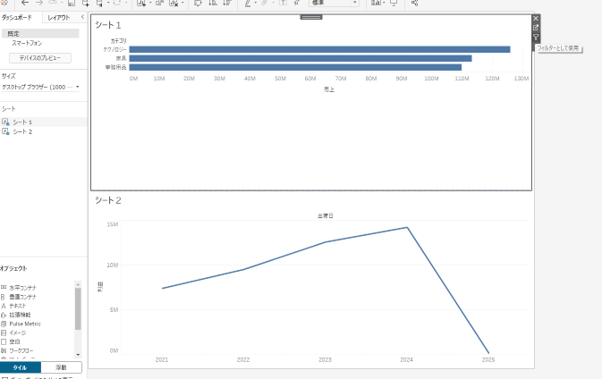The image size is (602, 379).
Task: Add a blank (空白) object
Action: [11, 342]
